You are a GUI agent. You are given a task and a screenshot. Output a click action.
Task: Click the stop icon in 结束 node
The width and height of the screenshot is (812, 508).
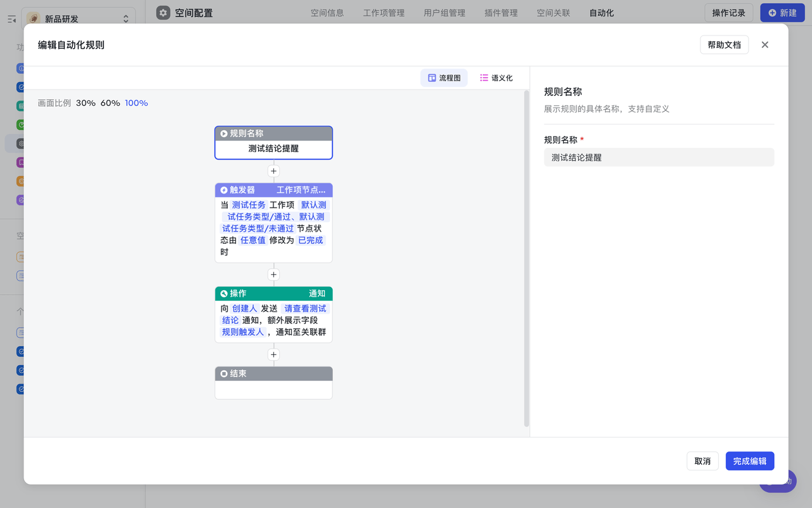pos(224,373)
